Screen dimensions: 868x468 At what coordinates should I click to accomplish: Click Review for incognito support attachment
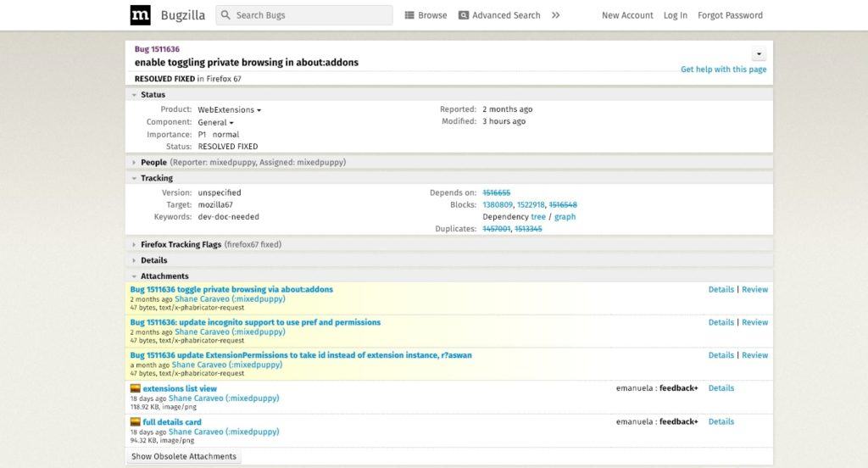click(754, 322)
